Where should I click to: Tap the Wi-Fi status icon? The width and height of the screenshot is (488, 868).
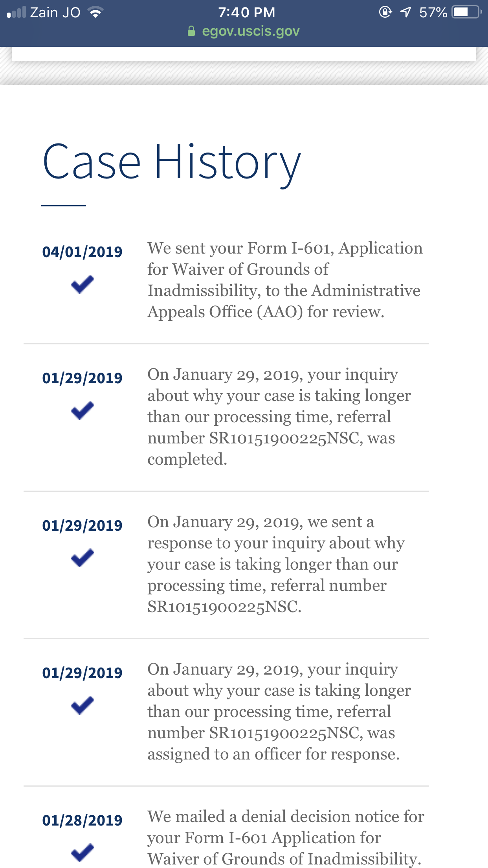(95, 12)
